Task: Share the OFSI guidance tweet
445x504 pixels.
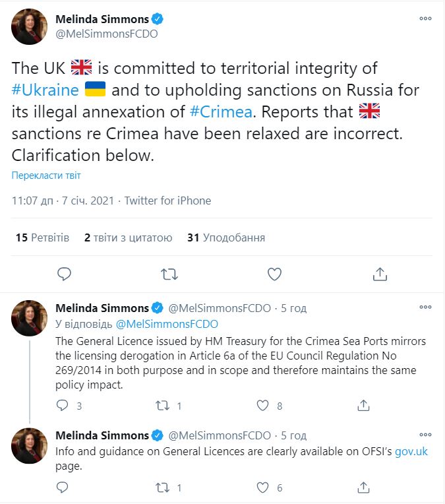Action: point(363,488)
